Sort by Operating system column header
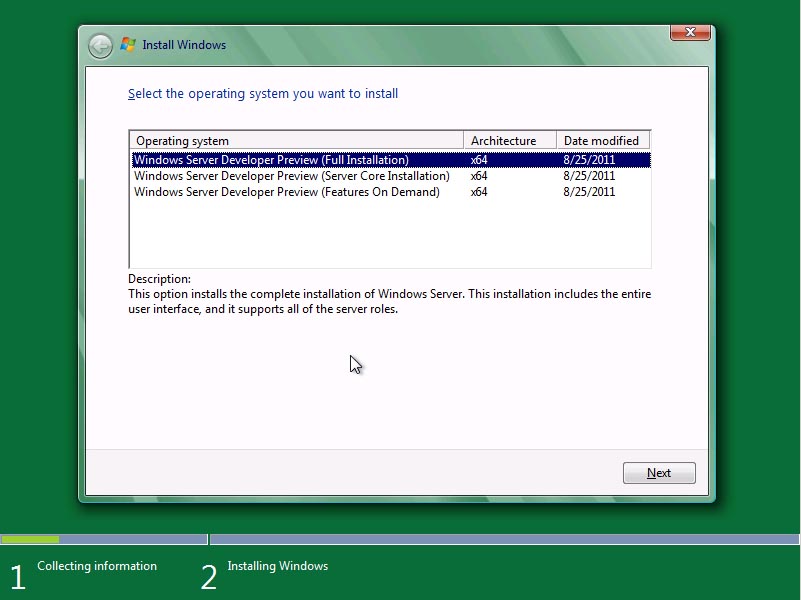The image size is (801, 600). pyautogui.click(x=296, y=141)
